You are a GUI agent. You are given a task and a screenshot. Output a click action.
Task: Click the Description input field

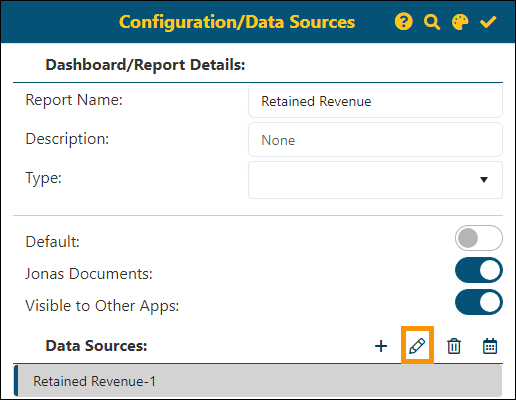point(375,140)
